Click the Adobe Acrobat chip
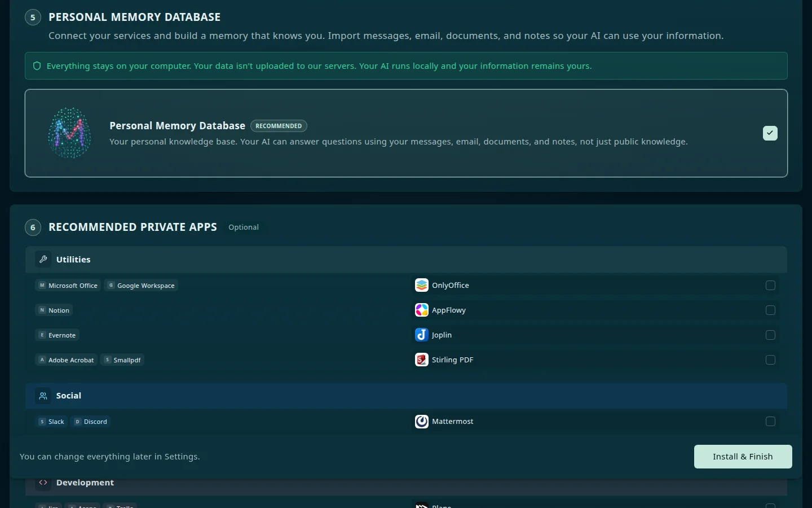Image resolution: width=812 pixels, height=508 pixels. pyautogui.click(x=66, y=360)
